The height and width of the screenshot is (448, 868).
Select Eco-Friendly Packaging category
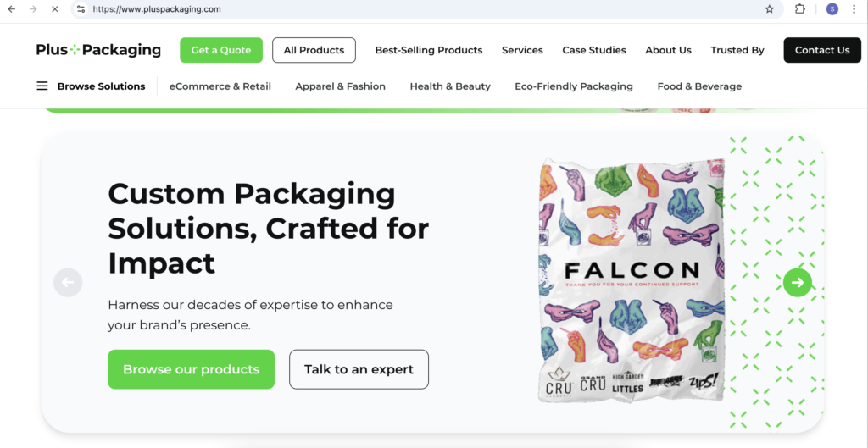(x=574, y=86)
